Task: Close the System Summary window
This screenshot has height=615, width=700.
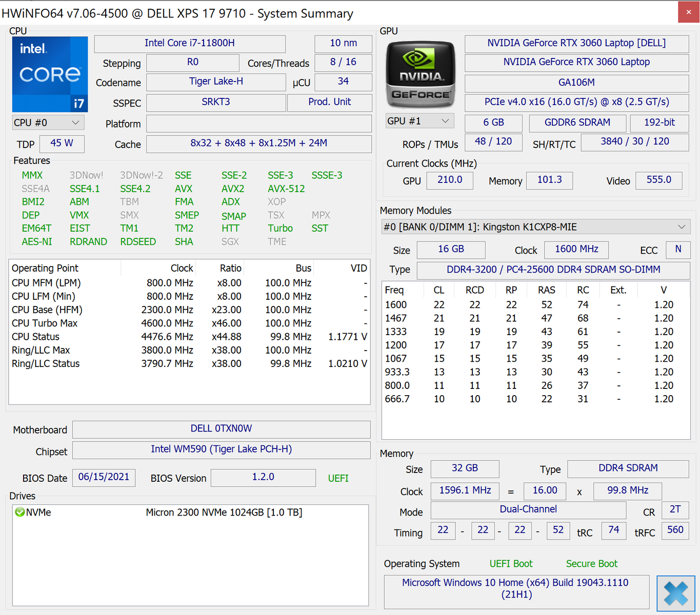Action: pyautogui.click(x=689, y=12)
